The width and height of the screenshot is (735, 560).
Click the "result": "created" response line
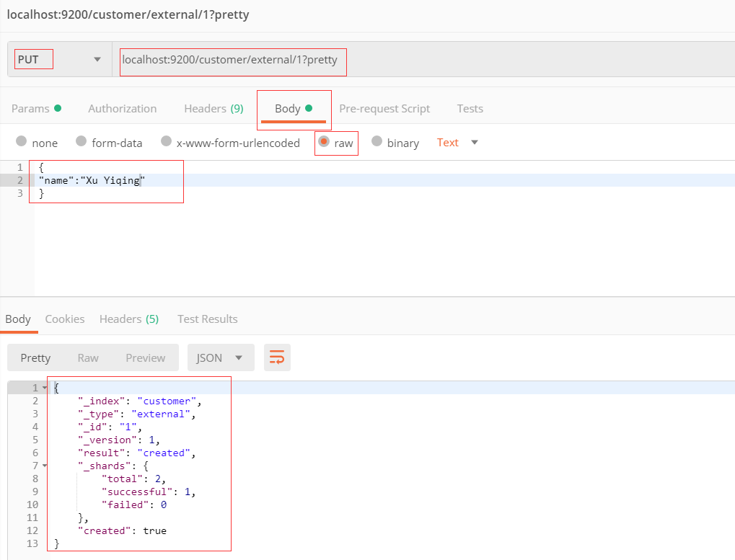point(136,453)
